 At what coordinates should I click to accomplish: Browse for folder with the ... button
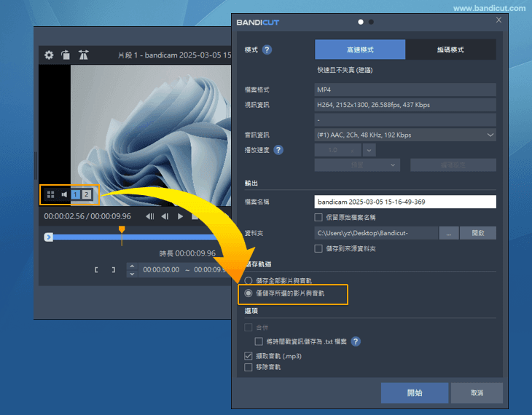pos(449,233)
